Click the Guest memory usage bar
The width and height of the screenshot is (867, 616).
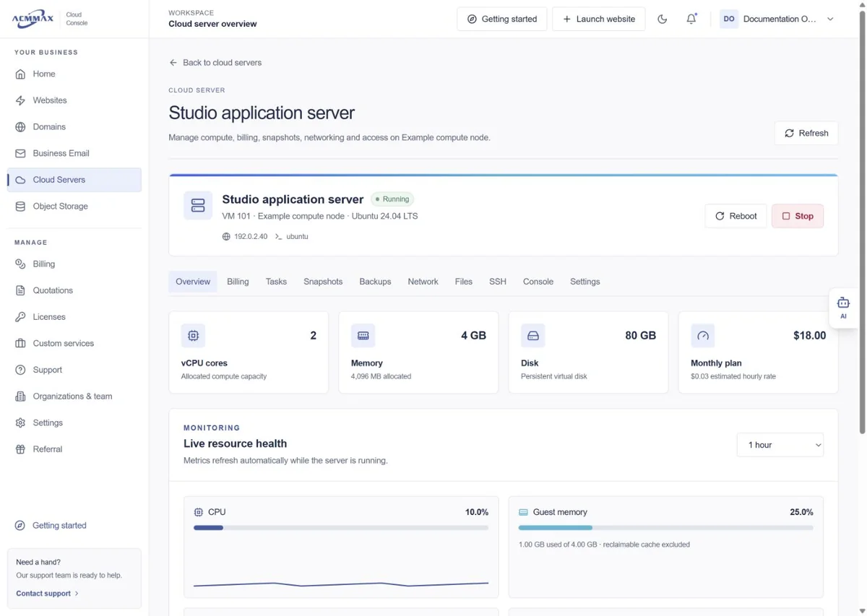coord(665,528)
